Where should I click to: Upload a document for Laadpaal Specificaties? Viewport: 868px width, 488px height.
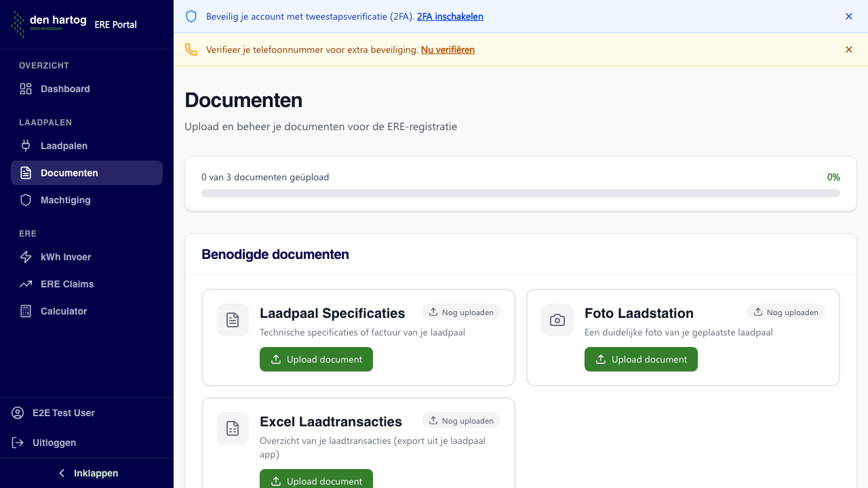(316, 359)
